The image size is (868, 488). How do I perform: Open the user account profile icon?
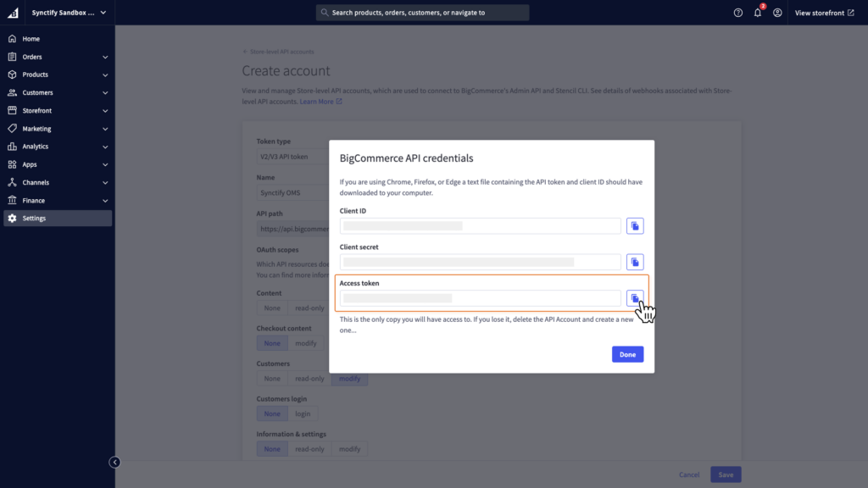[x=777, y=13]
